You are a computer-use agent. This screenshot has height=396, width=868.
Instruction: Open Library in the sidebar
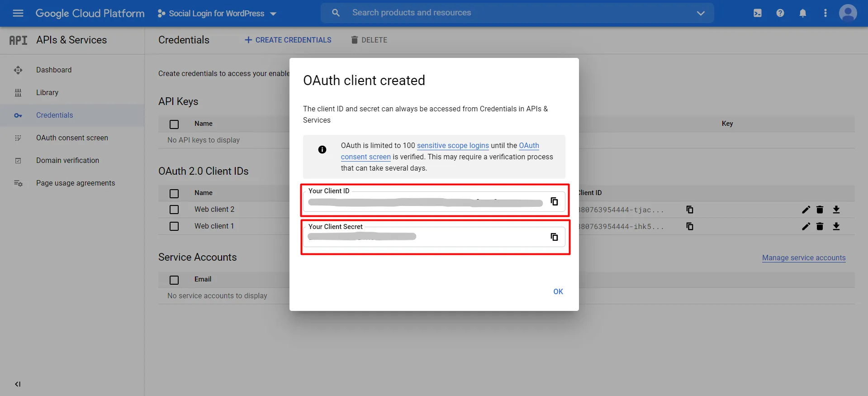pyautogui.click(x=47, y=92)
